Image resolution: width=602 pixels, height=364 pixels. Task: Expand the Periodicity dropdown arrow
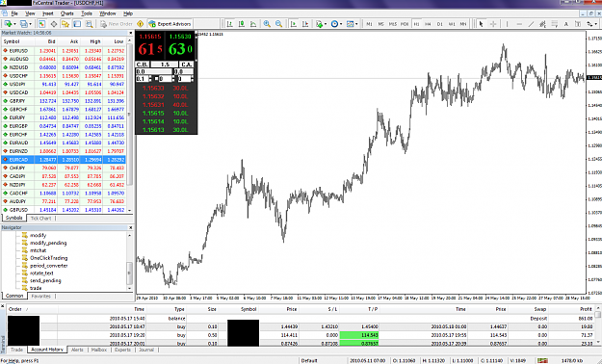(x=341, y=24)
